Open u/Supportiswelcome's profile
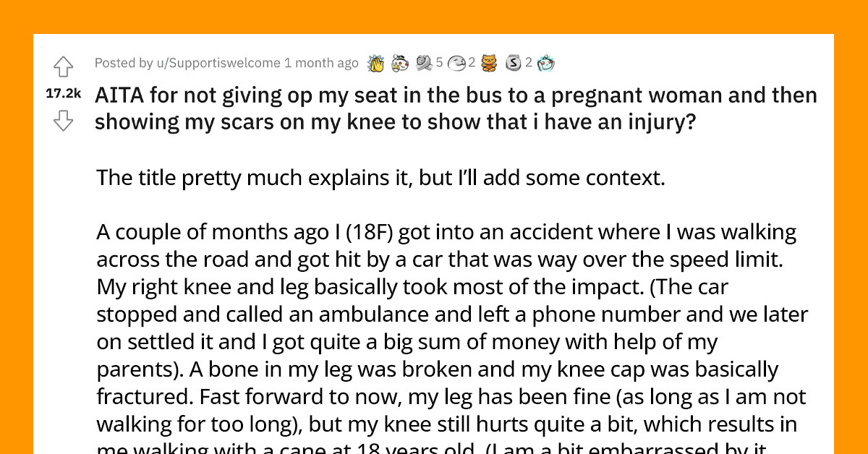Viewport: 868px width, 454px height. [x=217, y=63]
